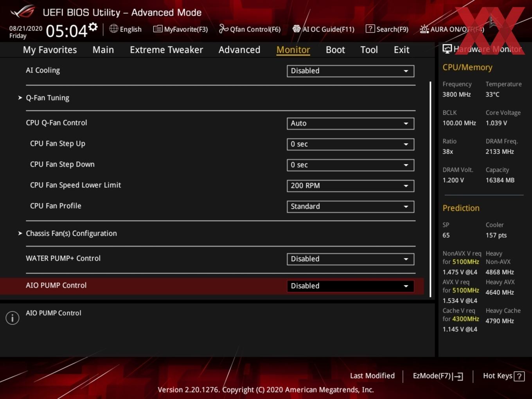Click the 08/21/2020 date text
Screen dimensions: 532x399
click(x=26, y=28)
